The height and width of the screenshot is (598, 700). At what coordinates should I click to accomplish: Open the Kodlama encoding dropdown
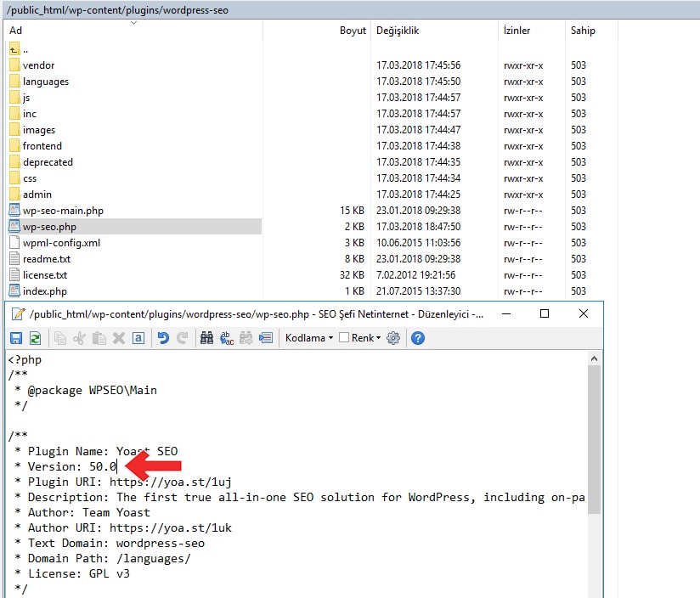point(308,338)
